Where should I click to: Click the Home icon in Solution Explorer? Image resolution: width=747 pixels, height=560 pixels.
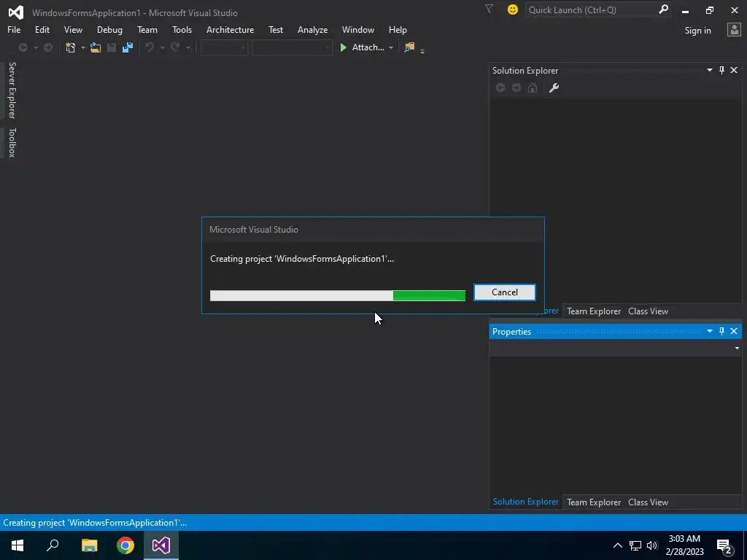tap(533, 87)
